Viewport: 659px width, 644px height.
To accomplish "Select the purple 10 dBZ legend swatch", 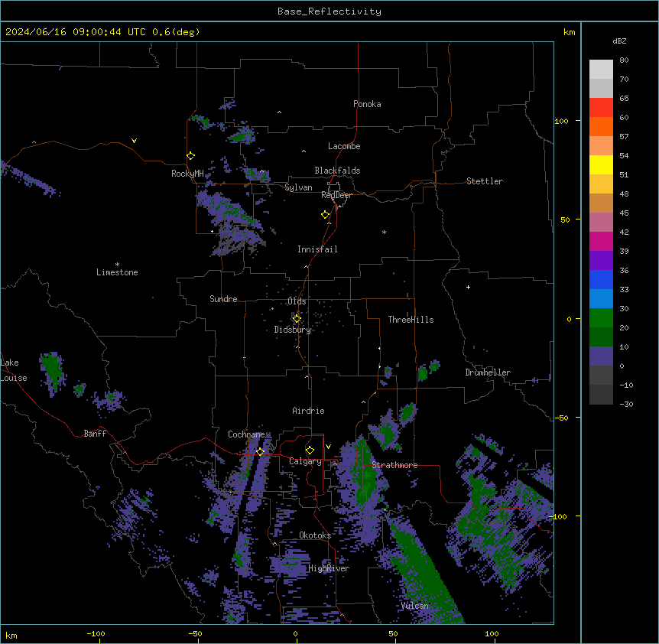I will (x=601, y=356).
